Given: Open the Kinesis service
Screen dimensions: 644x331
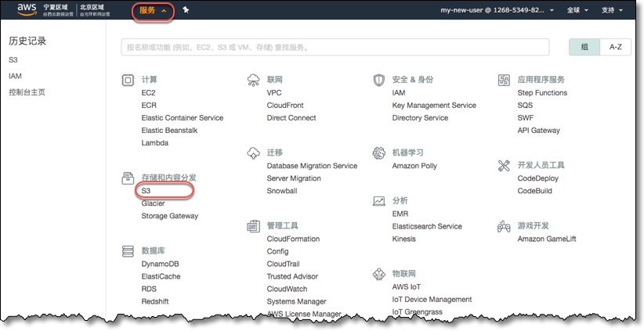Looking at the screenshot, I should click(404, 239).
